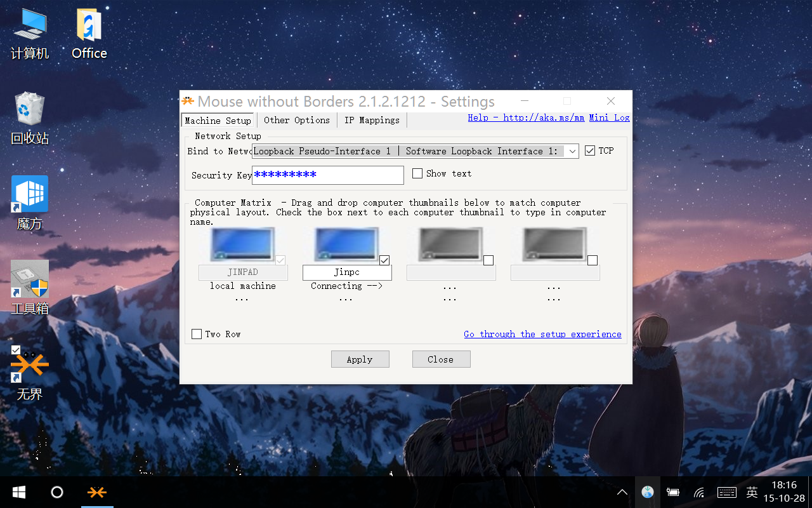Click Mouse without Borders taskbar button
This screenshot has width=812, height=508.
97,492
